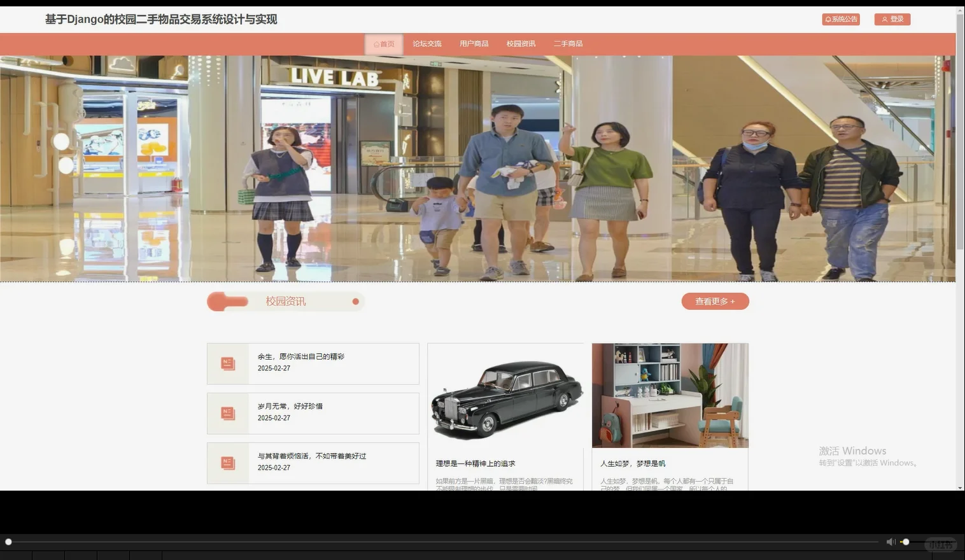Click the home icon on the 首页 nav item
Viewport: 965px width, 560px height.
pyautogui.click(x=376, y=44)
